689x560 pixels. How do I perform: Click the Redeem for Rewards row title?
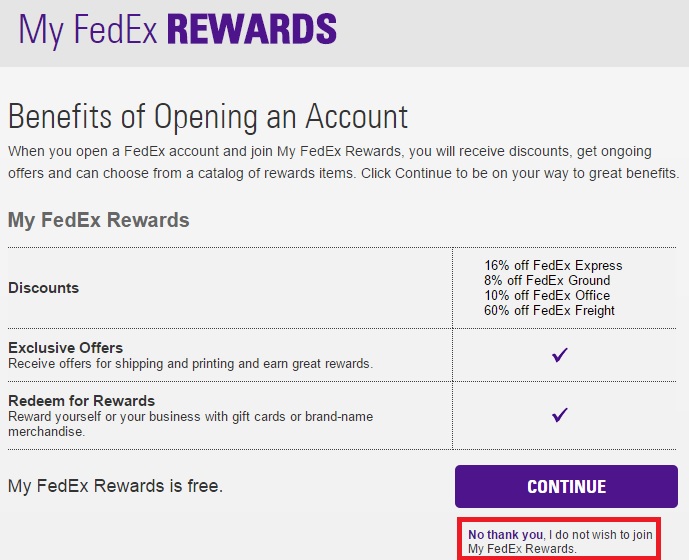coord(81,401)
